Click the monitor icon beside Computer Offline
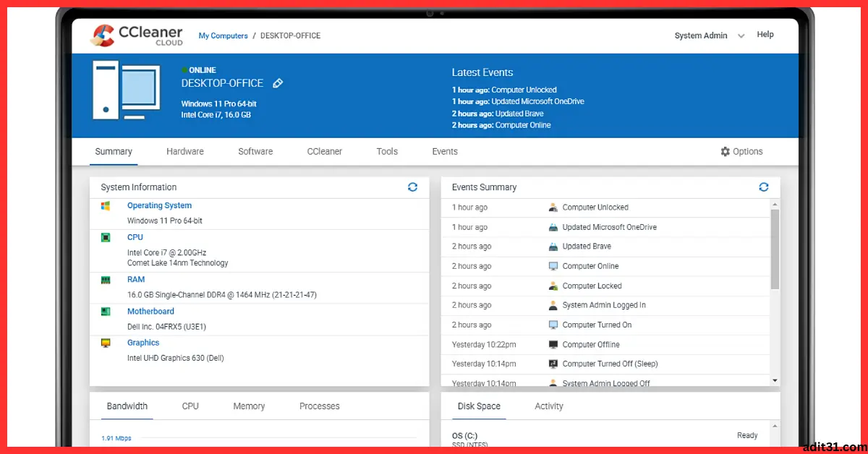The height and width of the screenshot is (454, 868). pyautogui.click(x=553, y=345)
